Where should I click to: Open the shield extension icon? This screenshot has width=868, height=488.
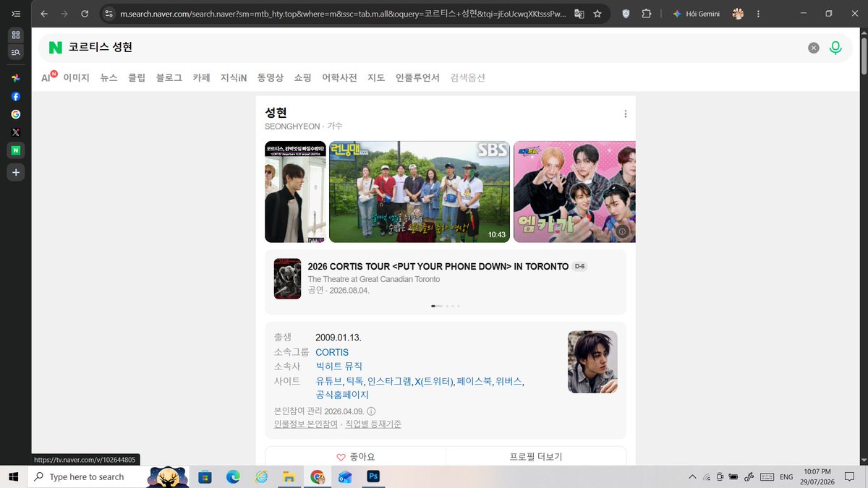click(626, 14)
